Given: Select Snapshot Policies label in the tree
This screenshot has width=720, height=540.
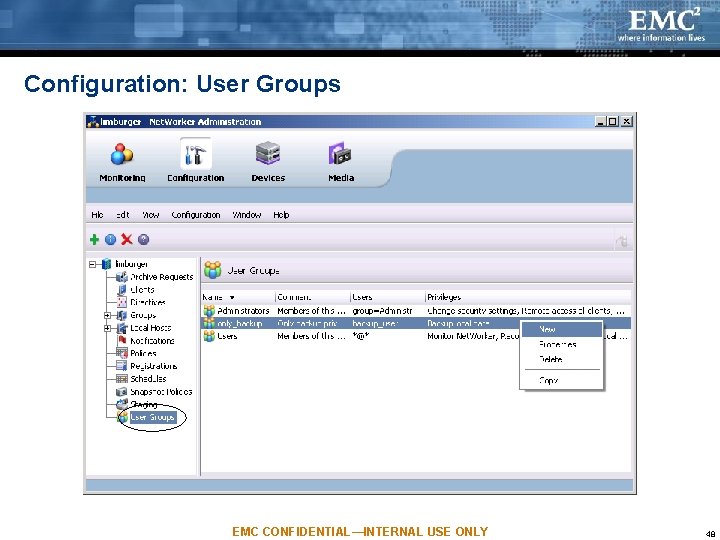Looking at the screenshot, I should pos(161,392).
